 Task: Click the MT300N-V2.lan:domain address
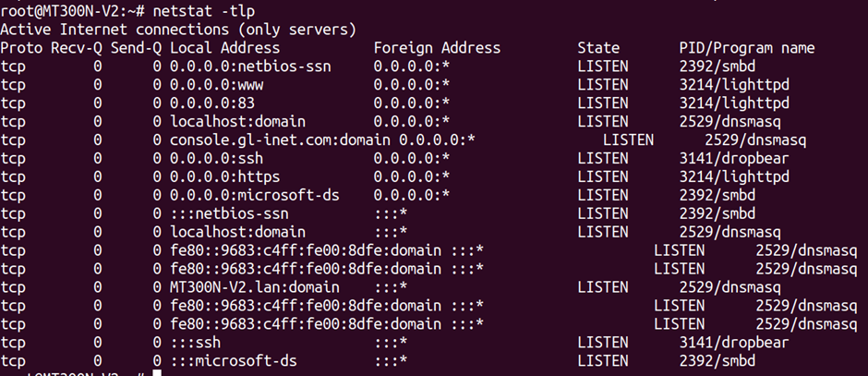tap(255, 287)
